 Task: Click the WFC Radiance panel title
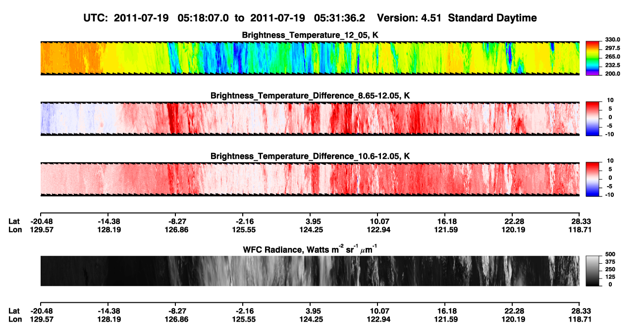click(310, 249)
